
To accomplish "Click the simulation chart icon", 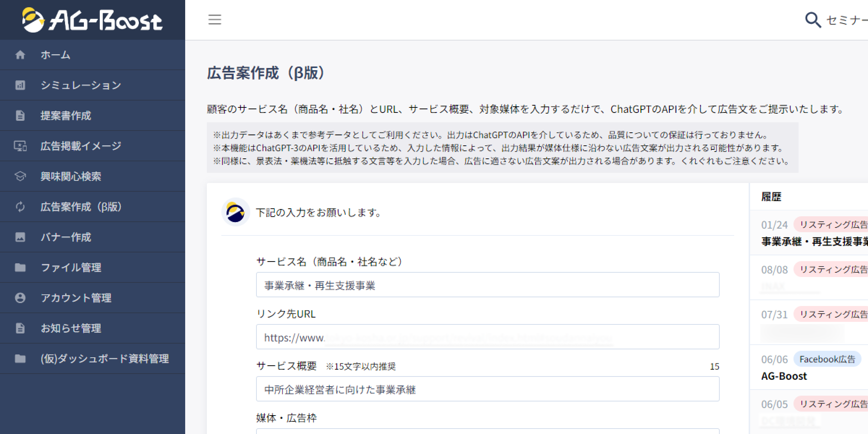I will point(20,85).
